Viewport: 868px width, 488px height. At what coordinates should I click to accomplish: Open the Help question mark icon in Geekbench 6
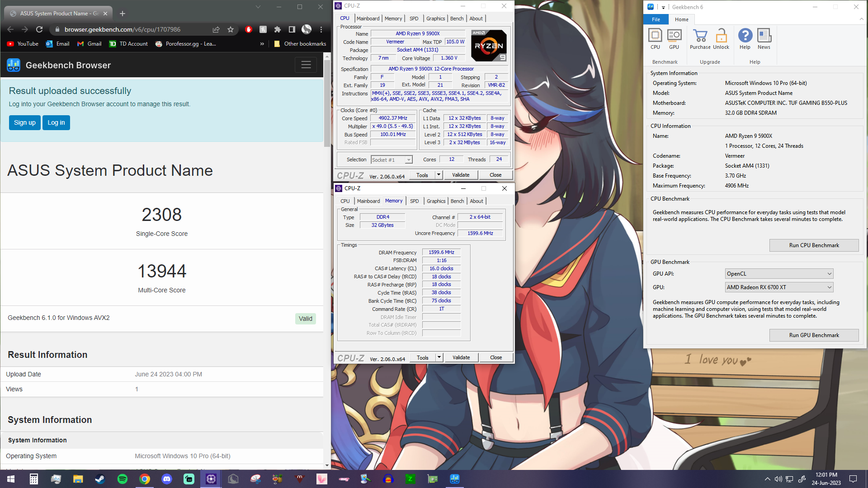tap(745, 39)
